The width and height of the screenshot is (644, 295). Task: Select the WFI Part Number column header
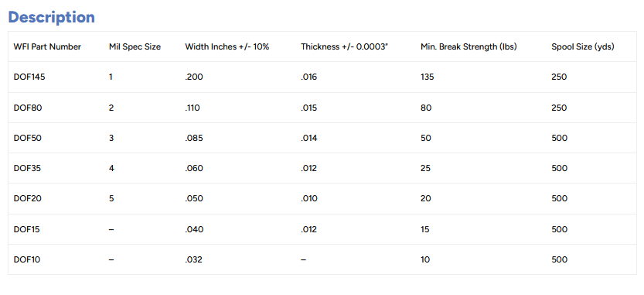coord(47,47)
